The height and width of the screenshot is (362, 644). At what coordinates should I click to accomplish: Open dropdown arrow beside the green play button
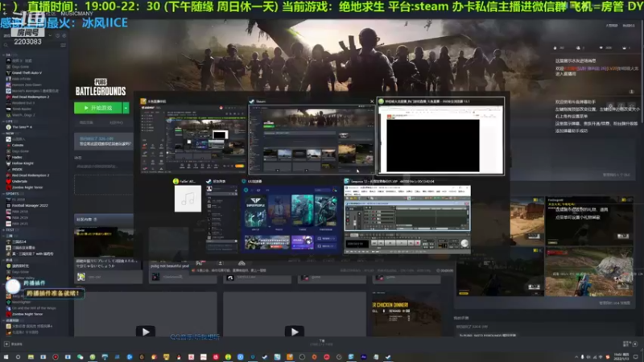tap(126, 108)
